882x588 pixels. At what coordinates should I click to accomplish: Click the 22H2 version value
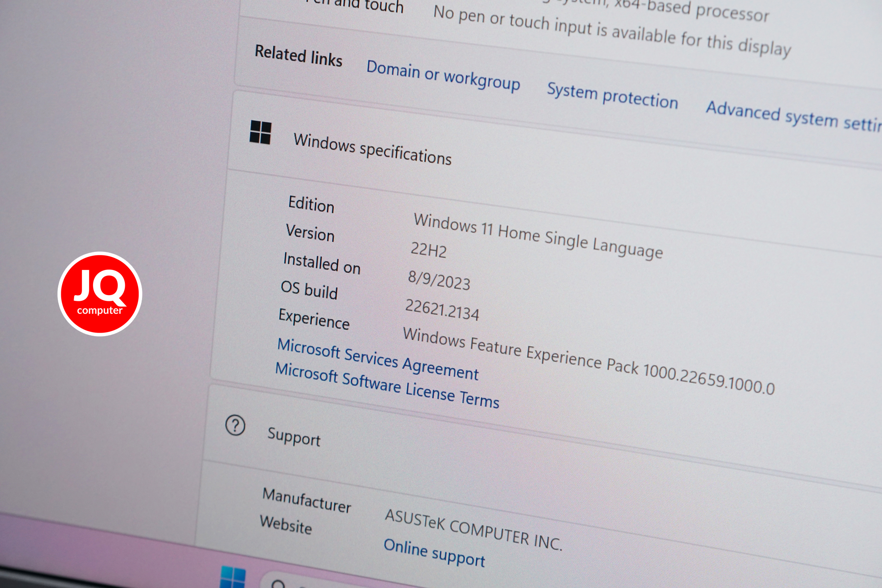[x=429, y=250]
